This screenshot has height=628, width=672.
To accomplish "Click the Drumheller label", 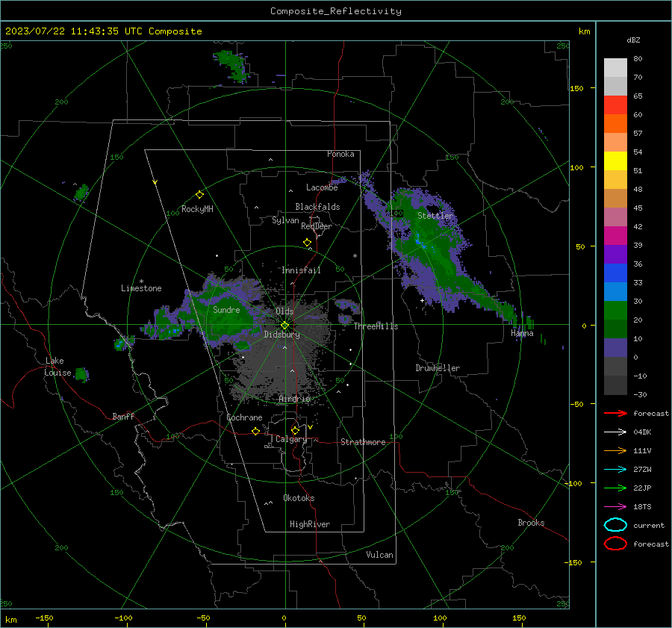I will coord(438,368).
